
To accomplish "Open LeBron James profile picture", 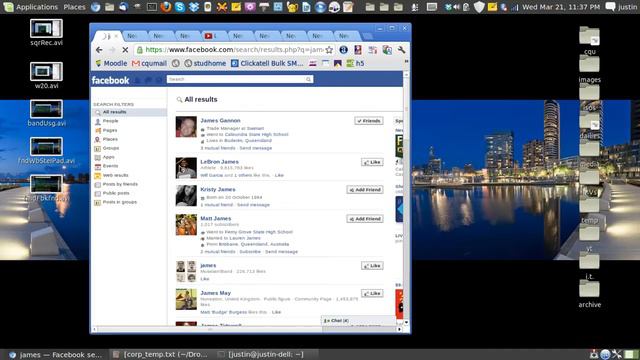I will [186, 168].
